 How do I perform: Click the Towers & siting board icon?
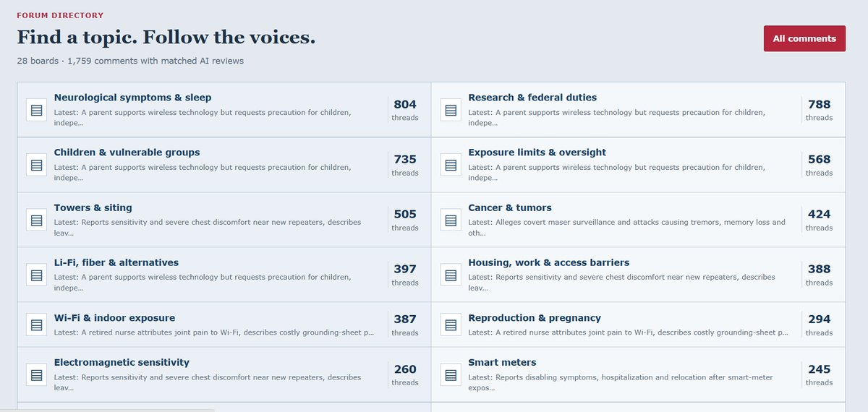click(x=37, y=220)
